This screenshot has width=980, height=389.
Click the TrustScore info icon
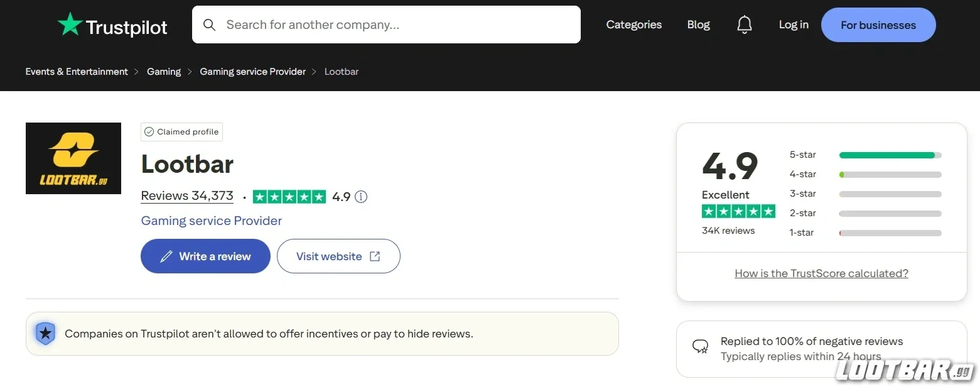(x=361, y=197)
